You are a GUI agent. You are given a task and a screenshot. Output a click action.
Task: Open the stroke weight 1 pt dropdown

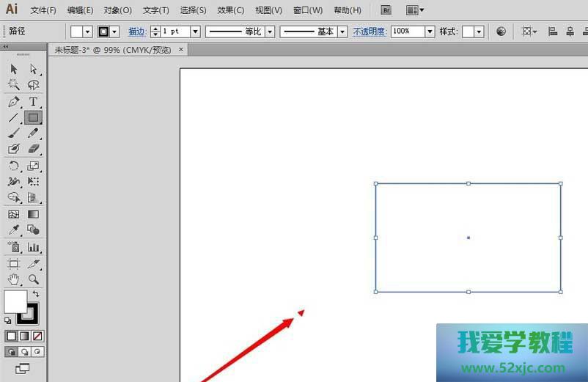tap(195, 32)
